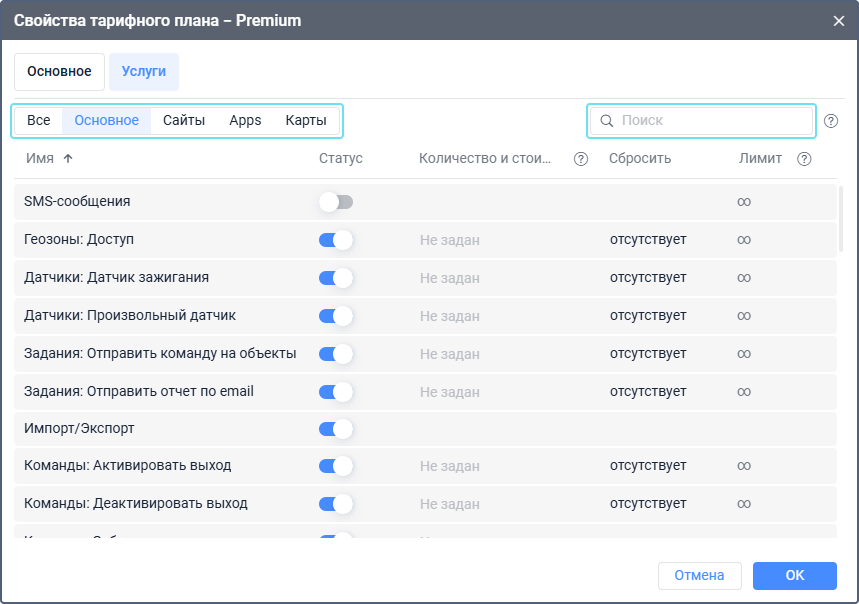Viewport: 859px width, 604px height.
Task: Click the help icon next to Лимит column
Action: tap(804, 159)
